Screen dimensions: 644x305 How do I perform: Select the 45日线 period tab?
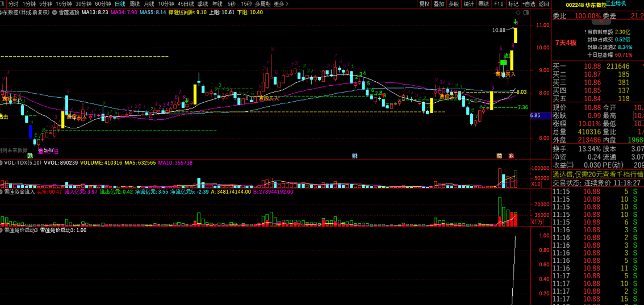tap(186, 4)
